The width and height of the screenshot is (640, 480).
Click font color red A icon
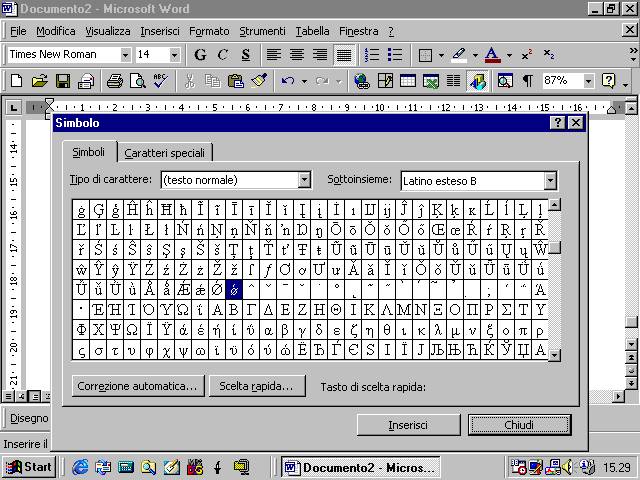pos(493,55)
